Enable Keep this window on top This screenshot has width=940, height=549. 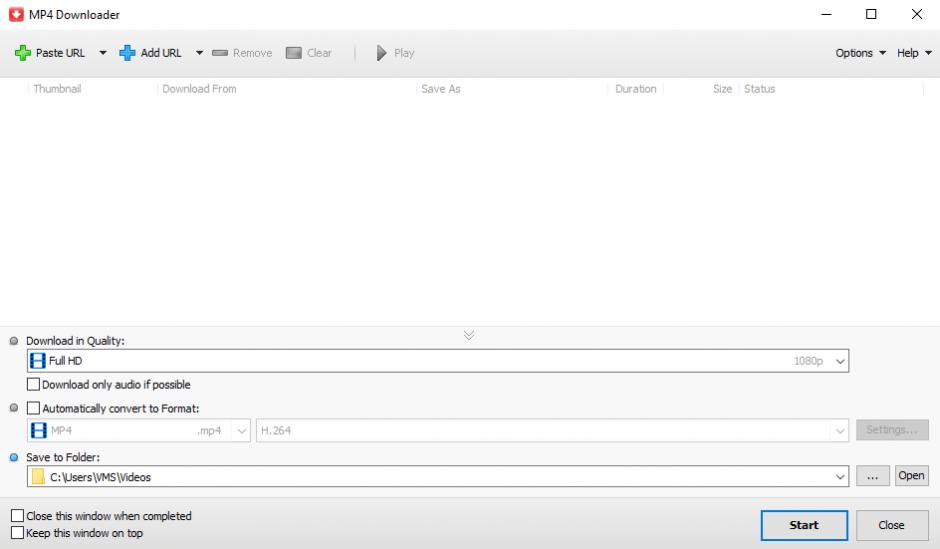pyautogui.click(x=18, y=533)
